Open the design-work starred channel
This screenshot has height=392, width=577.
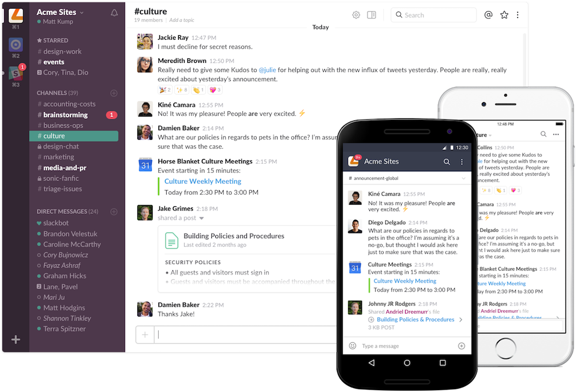[62, 51]
